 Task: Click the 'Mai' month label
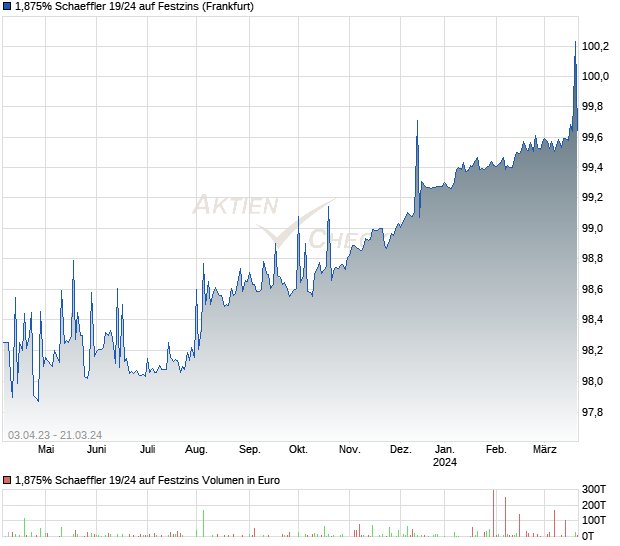tap(46, 449)
